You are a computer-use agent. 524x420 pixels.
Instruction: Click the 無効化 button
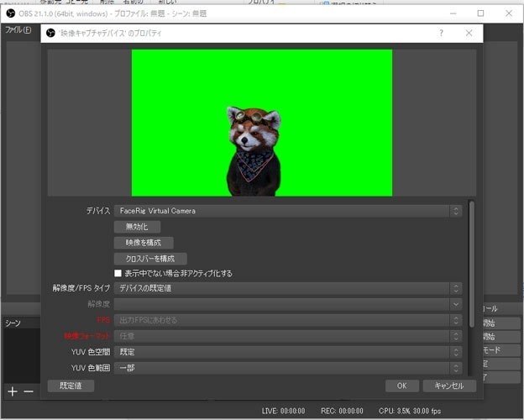click(137, 227)
